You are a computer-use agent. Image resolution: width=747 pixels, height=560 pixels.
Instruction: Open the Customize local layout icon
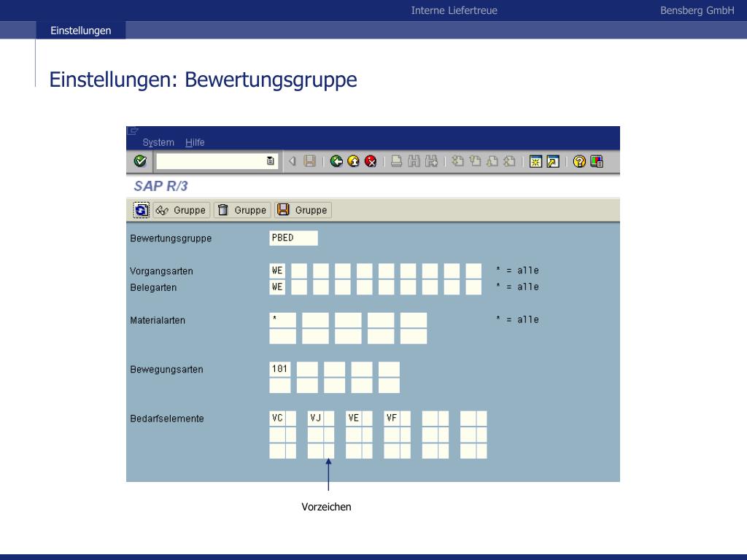pos(597,161)
